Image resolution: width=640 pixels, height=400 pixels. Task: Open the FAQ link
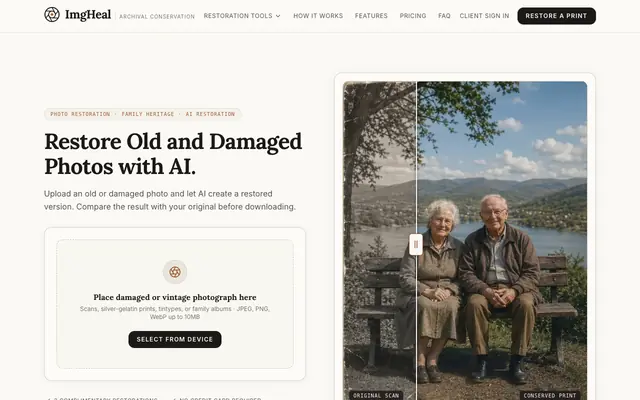pos(444,16)
